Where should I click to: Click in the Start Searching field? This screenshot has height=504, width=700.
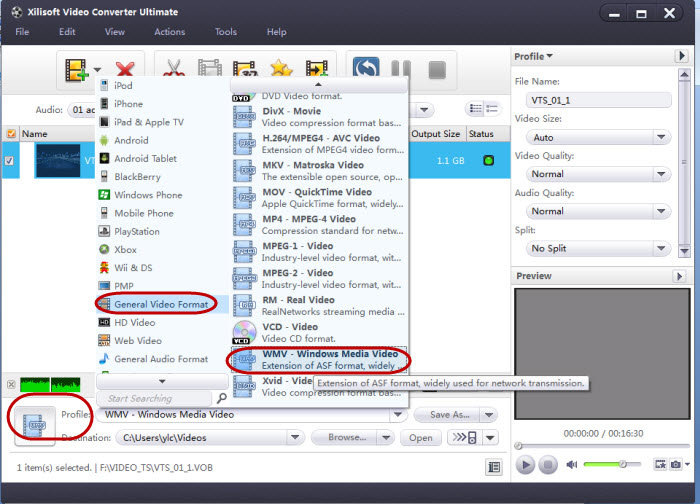pos(155,399)
